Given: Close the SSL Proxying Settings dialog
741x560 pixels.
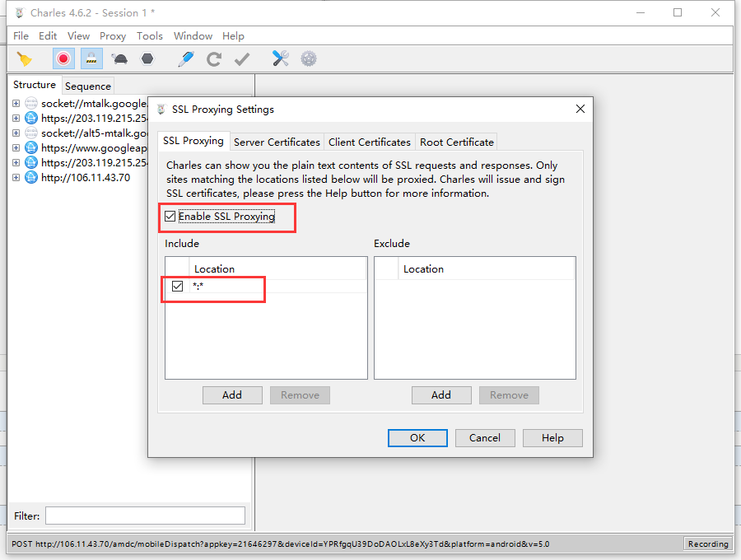Looking at the screenshot, I should [580, 110].
